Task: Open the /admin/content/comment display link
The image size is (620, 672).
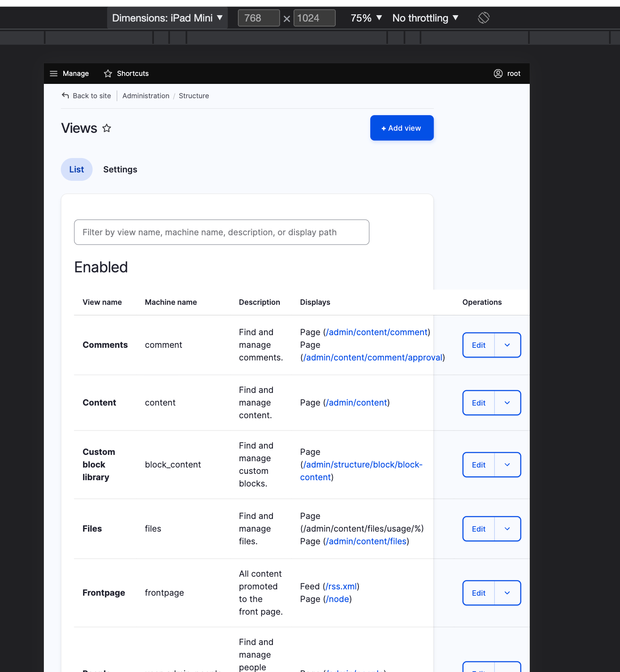Action: click(377, 332)
